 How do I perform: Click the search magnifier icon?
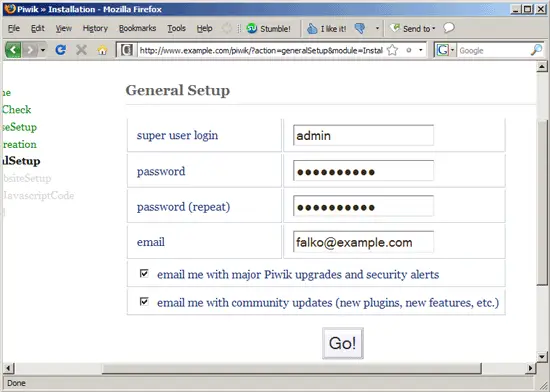coord(536,50)
